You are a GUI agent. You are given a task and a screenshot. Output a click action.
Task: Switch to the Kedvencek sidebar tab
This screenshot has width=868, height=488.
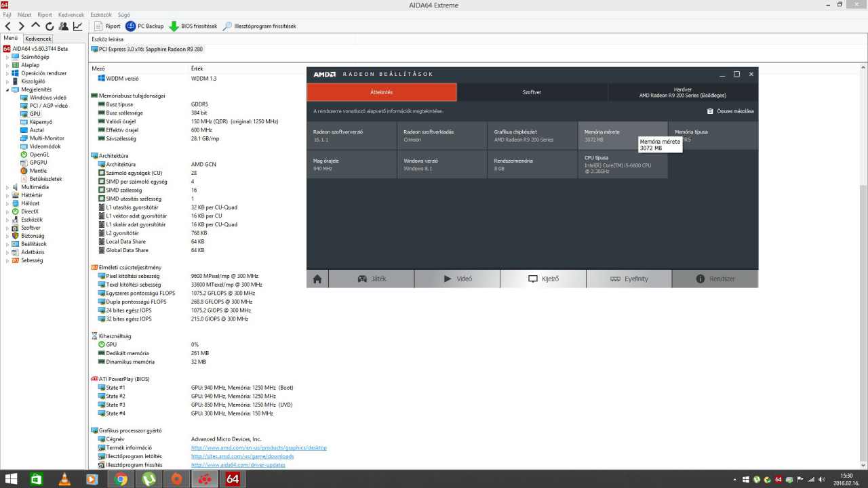(x=38, y=39)
